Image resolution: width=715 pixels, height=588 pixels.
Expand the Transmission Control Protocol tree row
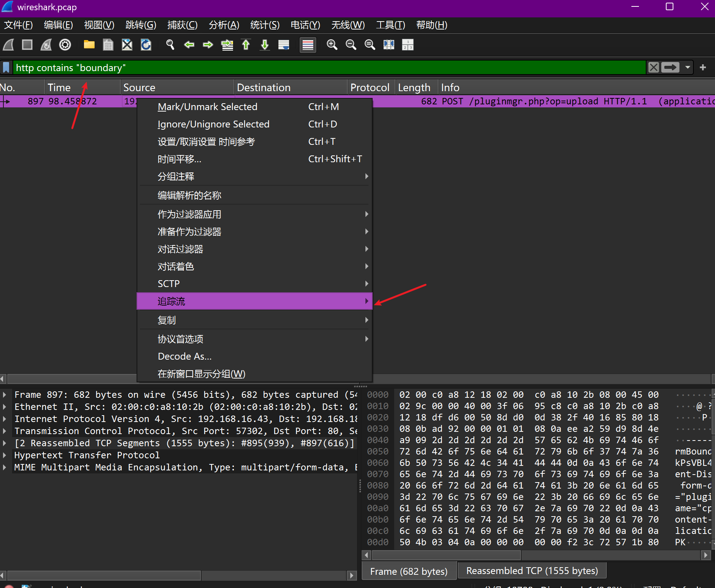pyautogui.click(x=5, y=431)
